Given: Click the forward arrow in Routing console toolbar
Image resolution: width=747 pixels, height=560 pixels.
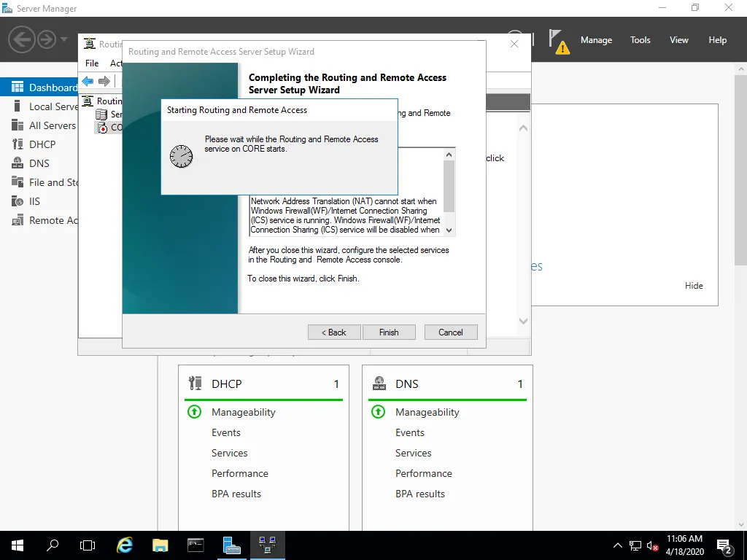Looking at the screenshot, I should pyautogui.click(x=104, y=81).
